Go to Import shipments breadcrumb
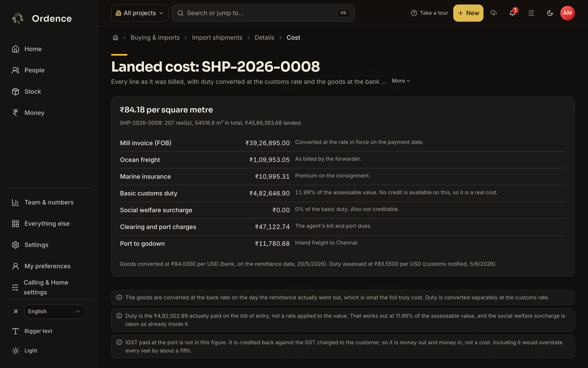 pos(217,37)
